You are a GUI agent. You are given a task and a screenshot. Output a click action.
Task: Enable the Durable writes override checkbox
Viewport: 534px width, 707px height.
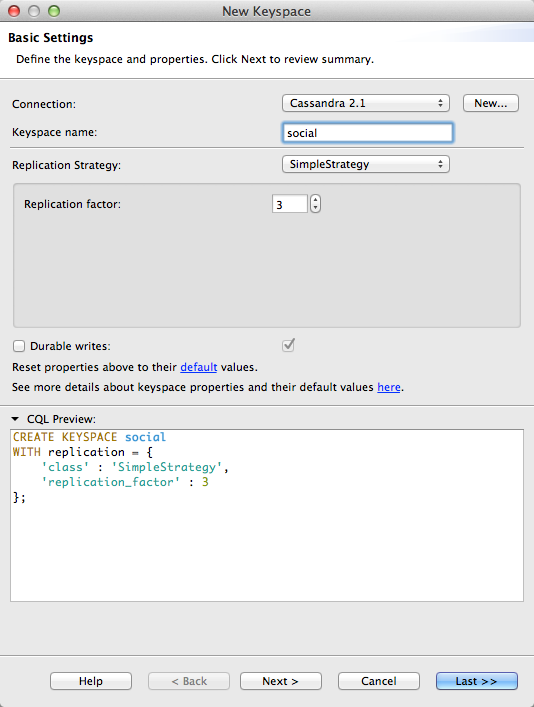pos(19,346)
